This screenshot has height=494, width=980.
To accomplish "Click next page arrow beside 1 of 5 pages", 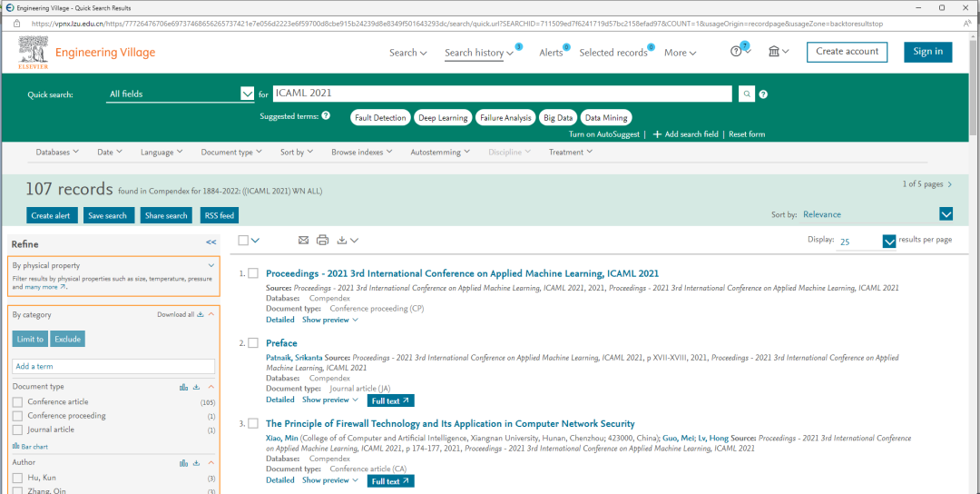I will (950, 184).
